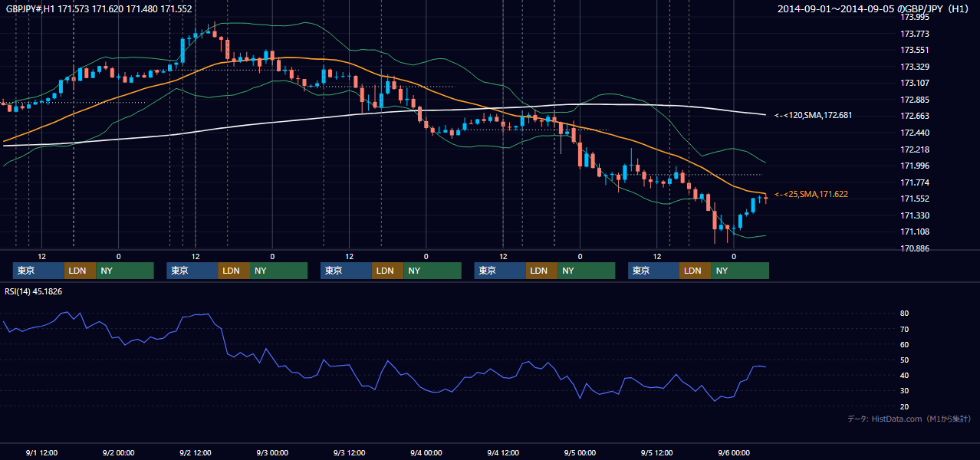Viewport: 980px width, 460px height.
Task: Click the 9/3 00:00 date label
Action: point(272,452)
